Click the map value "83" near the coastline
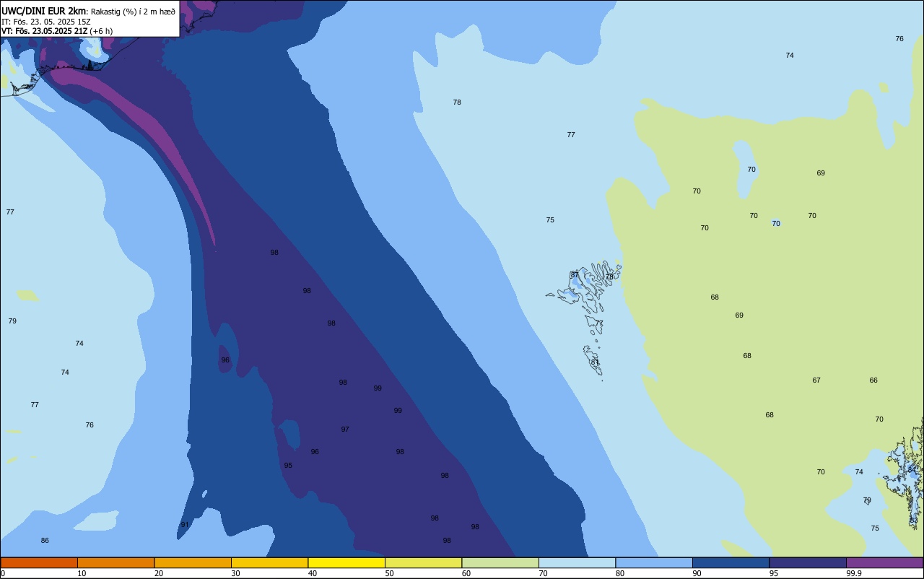Viewport: 924px width, 579px height. [x=914, y=521]
